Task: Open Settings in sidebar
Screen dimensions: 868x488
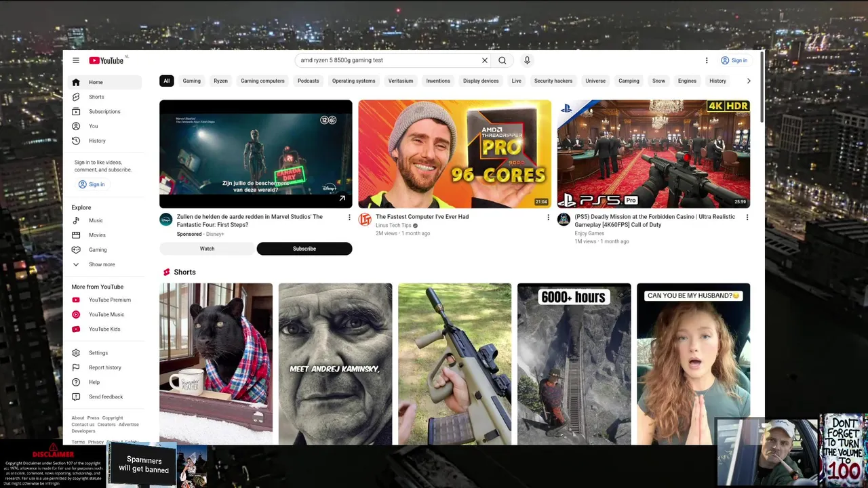Action: pyautogui.click(x=104, y=353)
